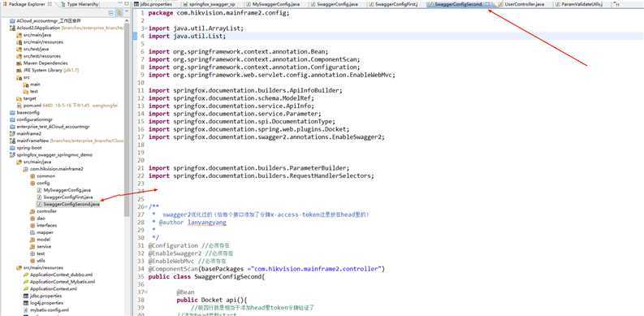Select the MySwaggerConfig.java editor tab

[x=276, y=4]
